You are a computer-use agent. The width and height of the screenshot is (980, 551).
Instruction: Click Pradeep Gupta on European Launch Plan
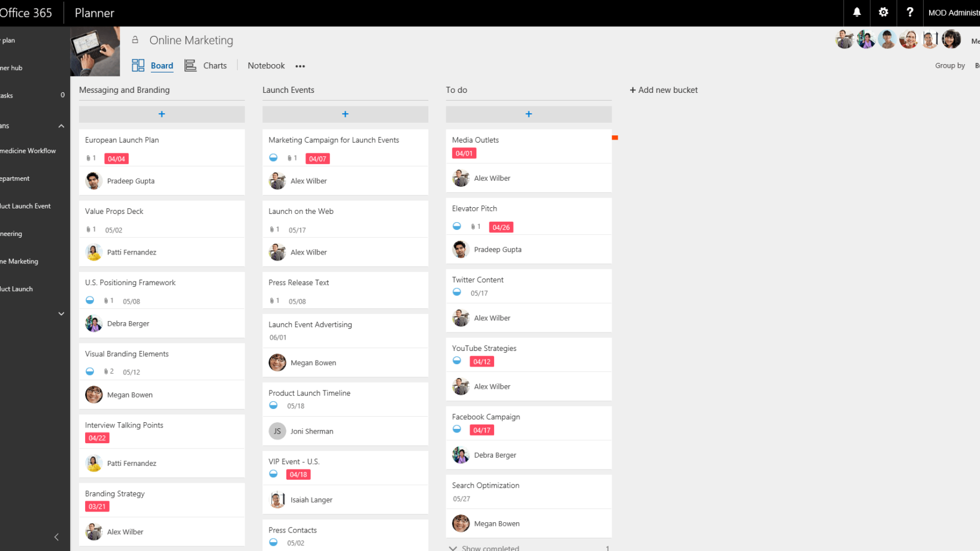coord(131,181)
